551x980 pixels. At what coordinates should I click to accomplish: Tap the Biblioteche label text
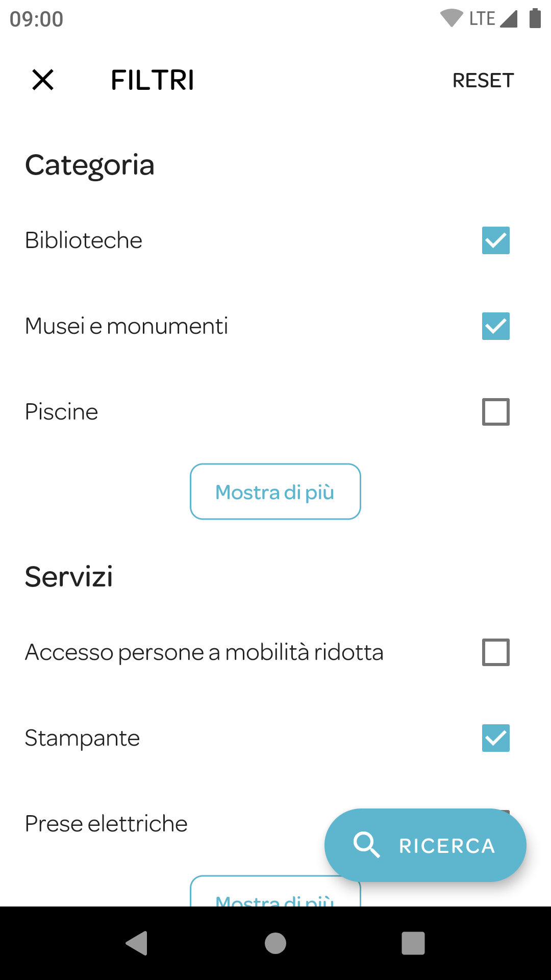[x=84, y=240]
